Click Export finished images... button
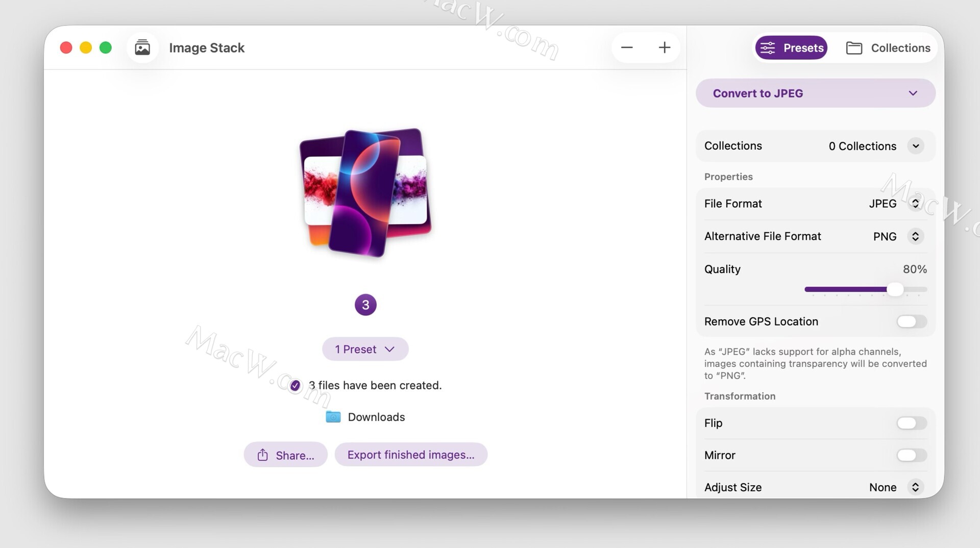The height and width of the screenshot is (548, 980). pos(411,455)
